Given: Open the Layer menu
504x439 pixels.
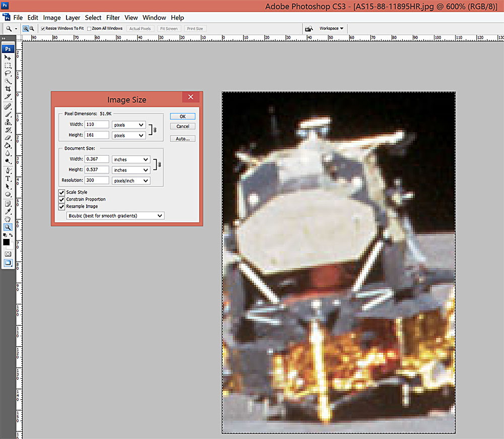Looking at the screenshot, I should (73, 18).
